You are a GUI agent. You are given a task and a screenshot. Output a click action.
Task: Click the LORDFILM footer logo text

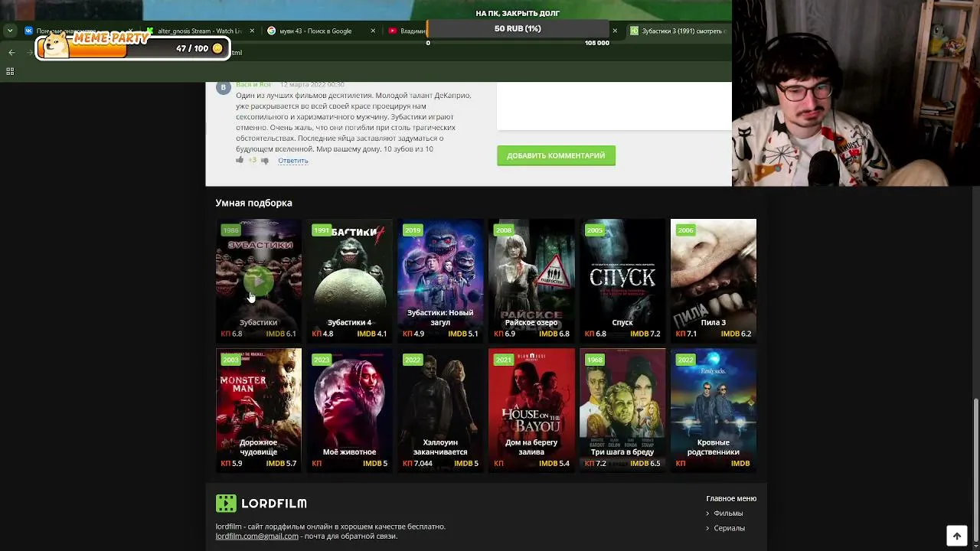(274, 504)
